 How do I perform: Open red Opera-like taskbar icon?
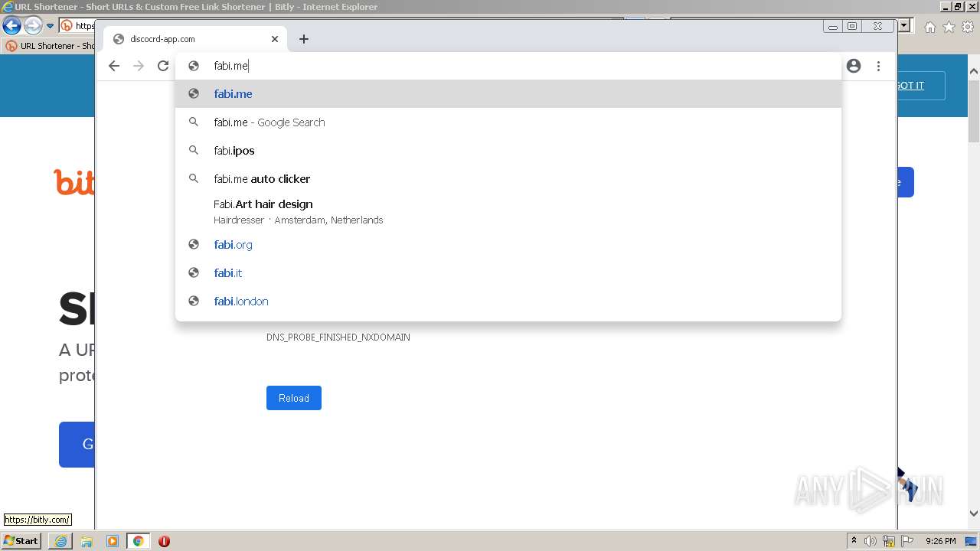tap(164, 541)
